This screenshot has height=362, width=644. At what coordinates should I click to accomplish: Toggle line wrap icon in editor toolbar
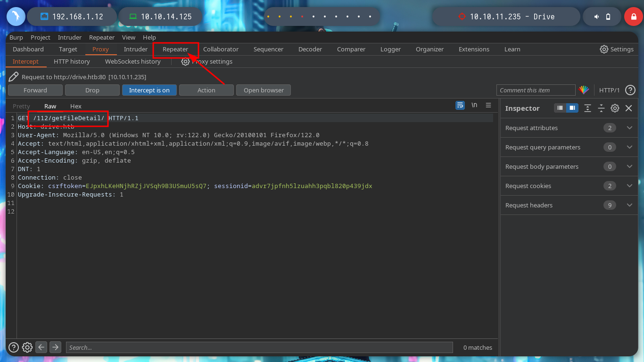(460, 105)
